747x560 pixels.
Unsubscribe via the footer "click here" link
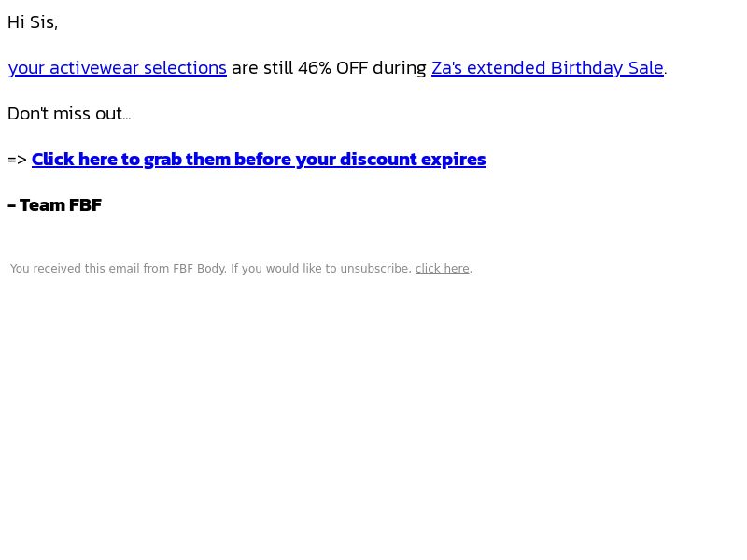[442, 269]
